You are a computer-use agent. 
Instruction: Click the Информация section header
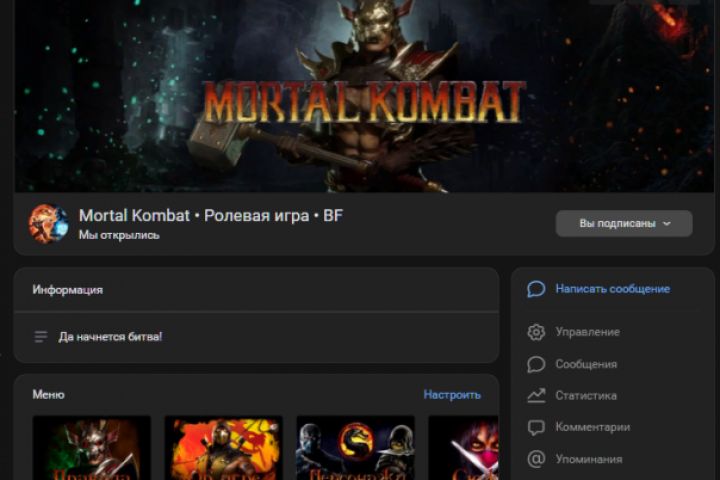[68, 290]
